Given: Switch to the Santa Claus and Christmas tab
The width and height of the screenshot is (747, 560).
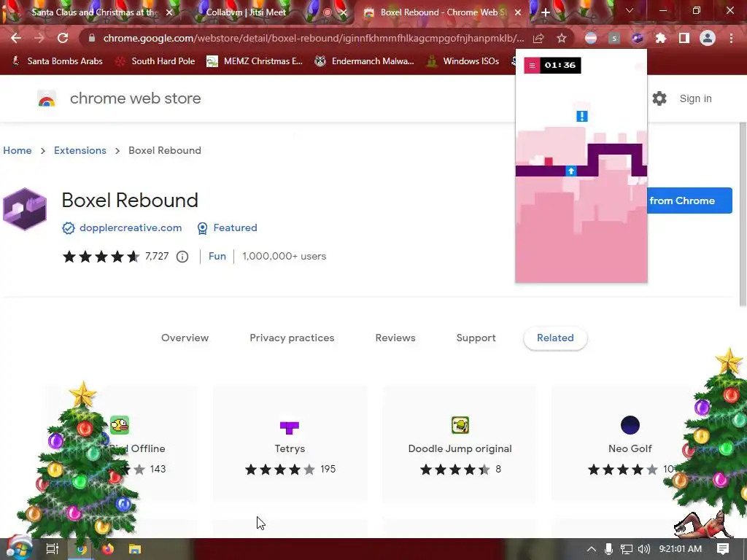Looking at the screenshot, I should tap(94, 12).
